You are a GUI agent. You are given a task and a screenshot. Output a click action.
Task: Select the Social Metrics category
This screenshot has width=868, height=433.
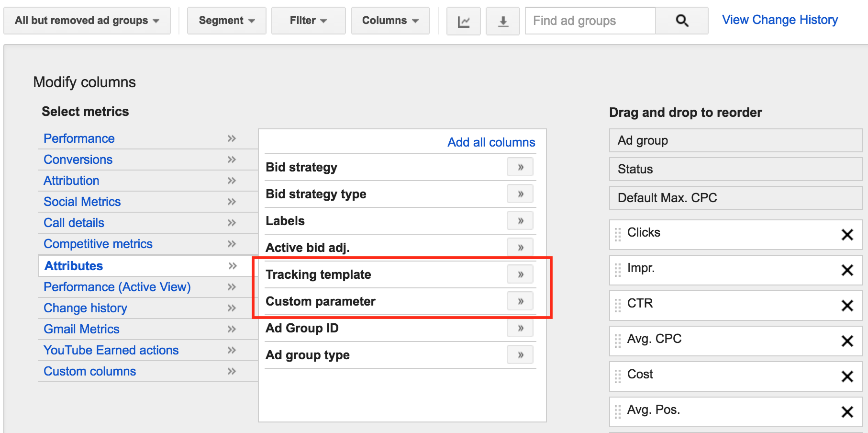82,202
